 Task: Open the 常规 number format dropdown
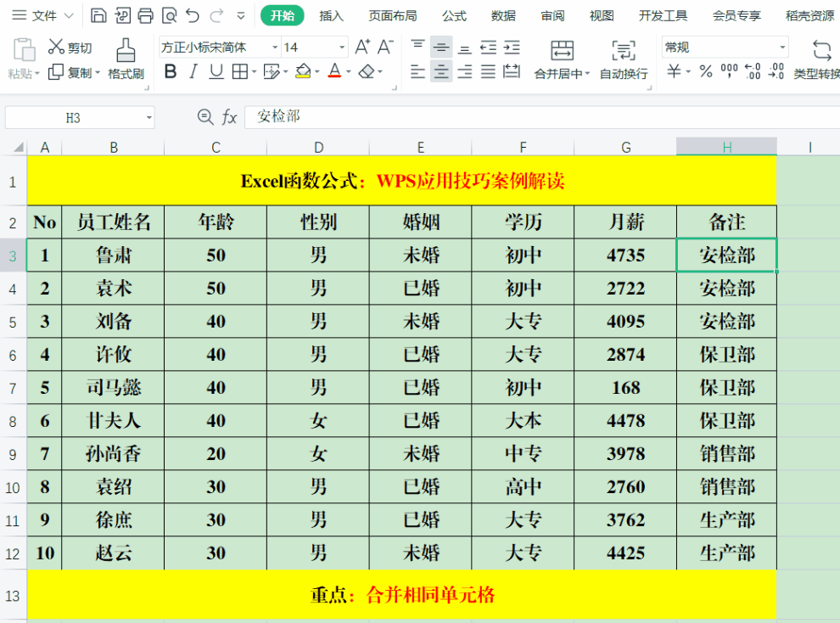[782, 47]
